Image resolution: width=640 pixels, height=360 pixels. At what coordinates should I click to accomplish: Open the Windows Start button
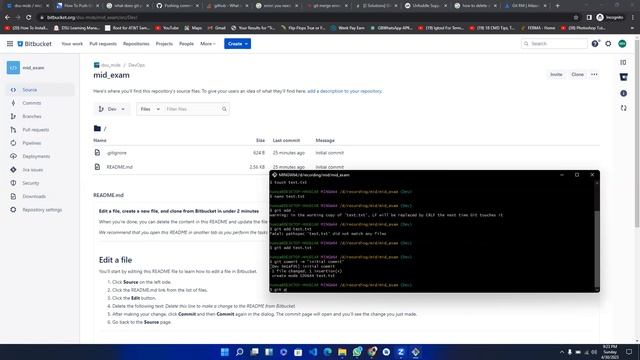click(224, 352)
